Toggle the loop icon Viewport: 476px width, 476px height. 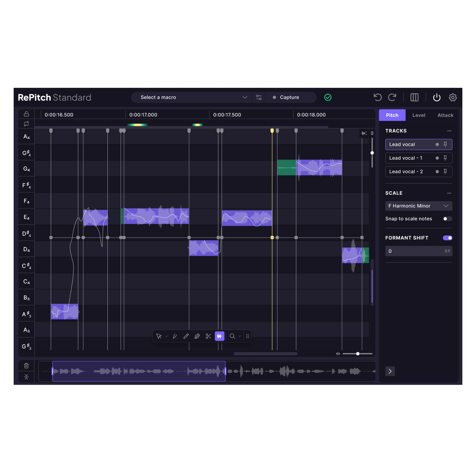pyautogui.click(x=26, y=124)
